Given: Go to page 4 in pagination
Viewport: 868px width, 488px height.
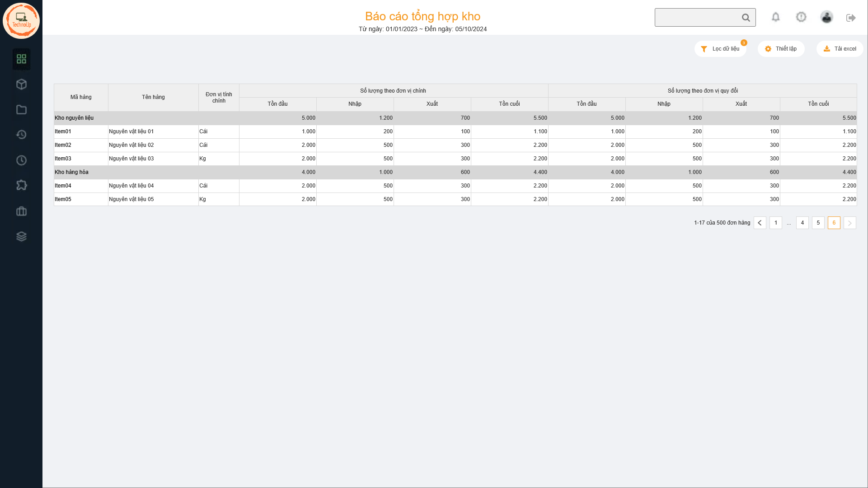Looking at the screenshot, I should tap(802, 223).
